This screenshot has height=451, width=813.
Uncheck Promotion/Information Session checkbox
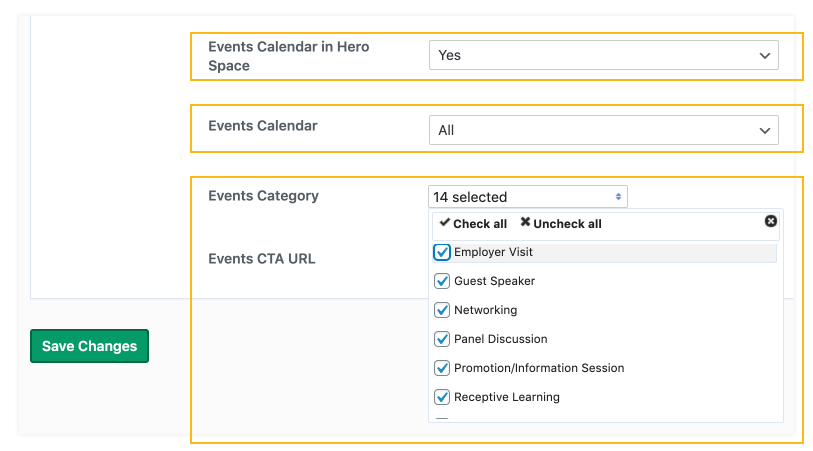pyautogui.click(x=442, y=369)
